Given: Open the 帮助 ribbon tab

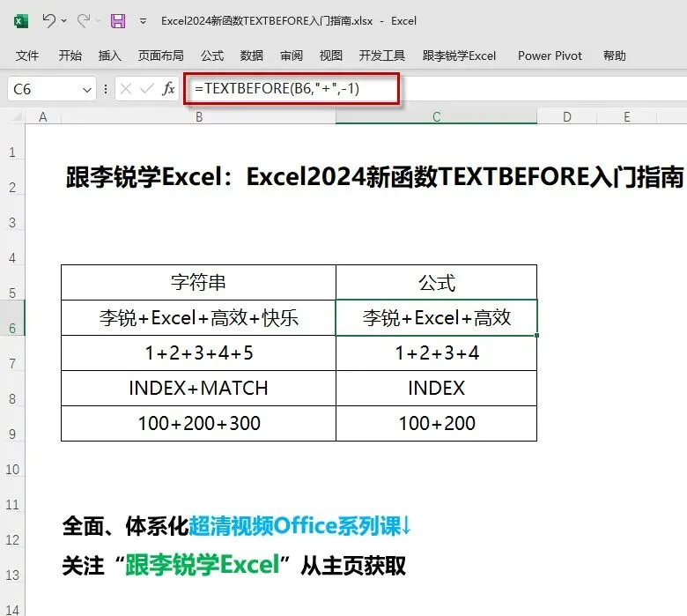Looking at the screenshot, I should coord(614,56).
